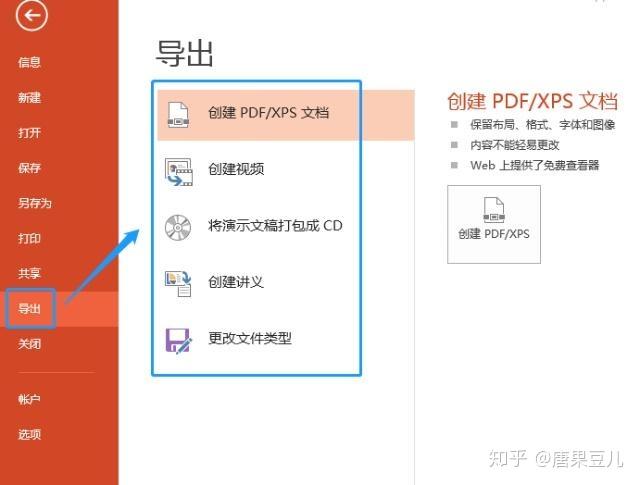Open the 另存为 page
The width and height of the screenshot is (640, 485).
tap(35, 203)
